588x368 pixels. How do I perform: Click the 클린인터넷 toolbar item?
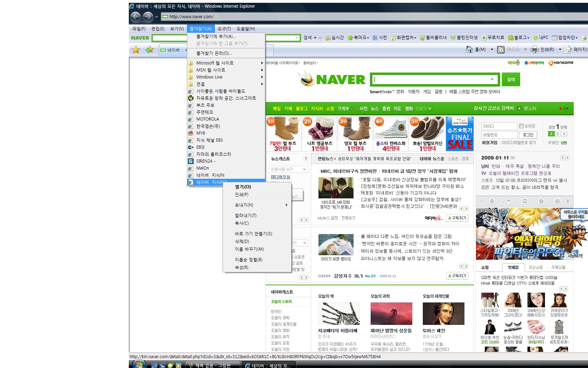tap(464, 38)
